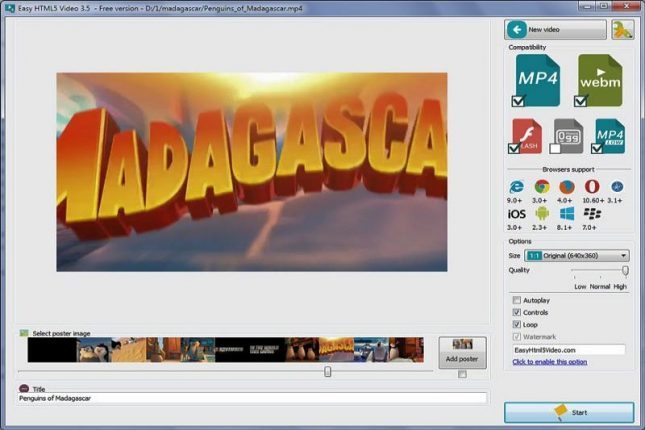Click the 'Normal' quality label
The width and height of the screenshot is (645, 430).
600,286
